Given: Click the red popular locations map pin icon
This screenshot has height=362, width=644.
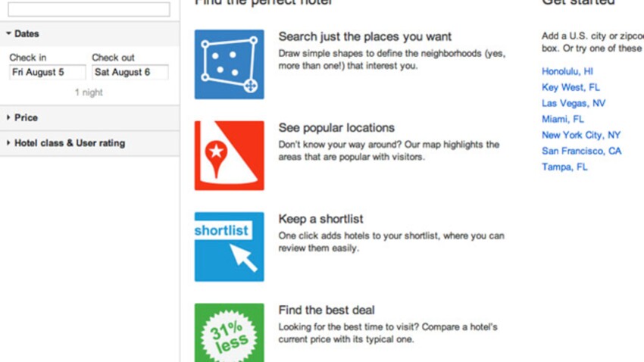Looking at the screenshot, I should coord(229,155).
